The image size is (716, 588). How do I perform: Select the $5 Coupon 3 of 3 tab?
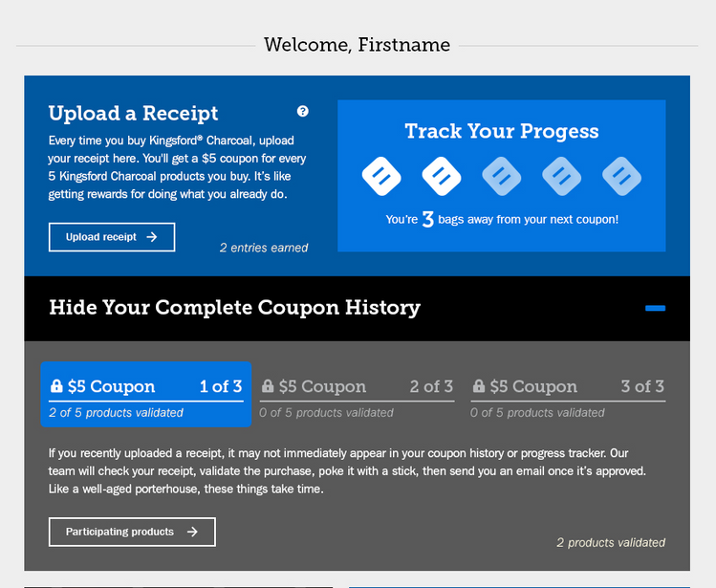[x=568, y=398]
